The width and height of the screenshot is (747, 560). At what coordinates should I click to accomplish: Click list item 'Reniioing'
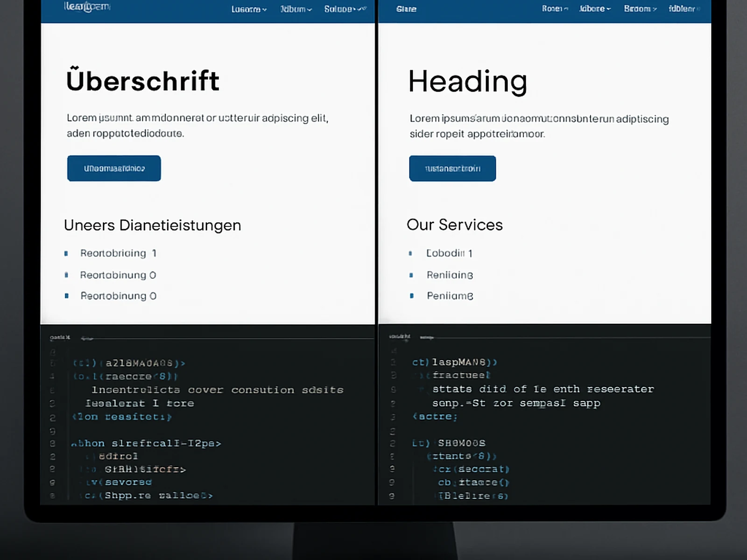tap(450, 275)
